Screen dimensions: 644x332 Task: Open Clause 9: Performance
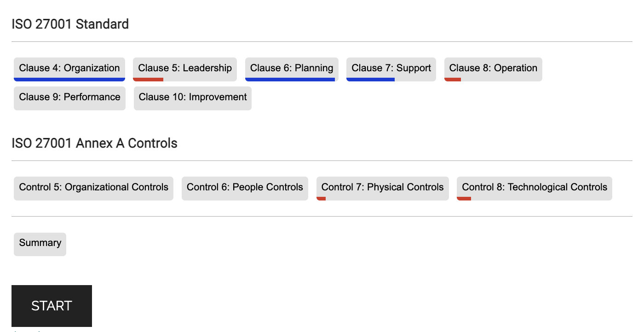pyautogui.click(x=69, y=98)
